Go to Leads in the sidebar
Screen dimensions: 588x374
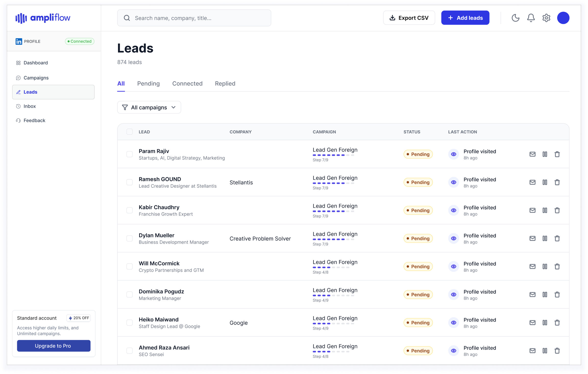(53, 92)
